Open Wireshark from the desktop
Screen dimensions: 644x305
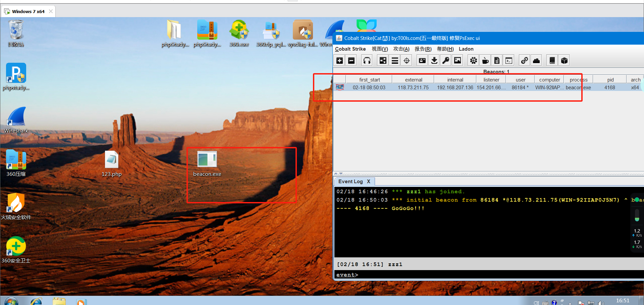coord(16,119)
